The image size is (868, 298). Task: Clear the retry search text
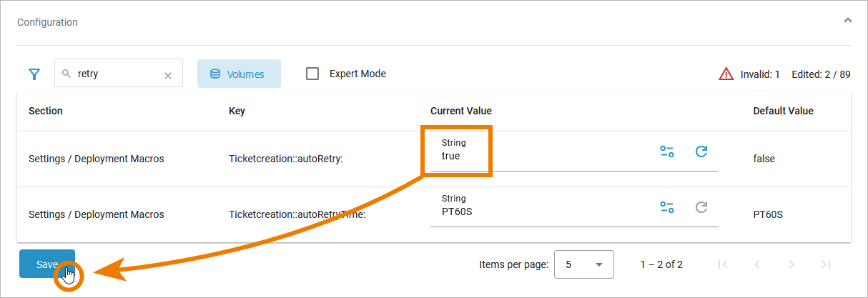click(168, 75)
